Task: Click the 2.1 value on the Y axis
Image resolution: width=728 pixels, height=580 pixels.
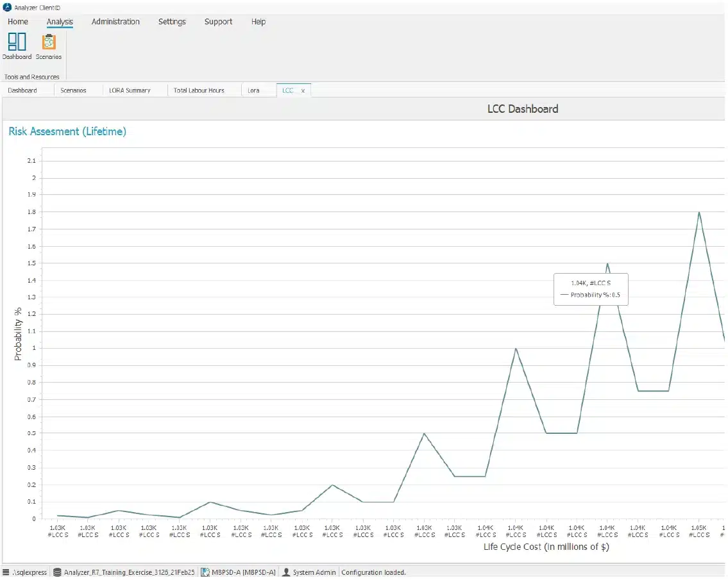Action: [31, 161]
